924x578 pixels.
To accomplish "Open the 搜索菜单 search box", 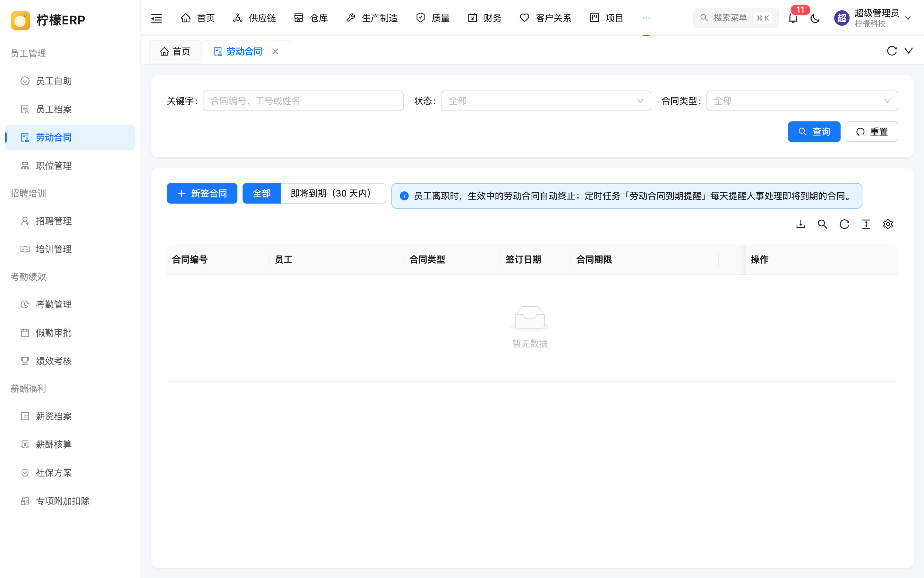I will (x=735, y=18).
